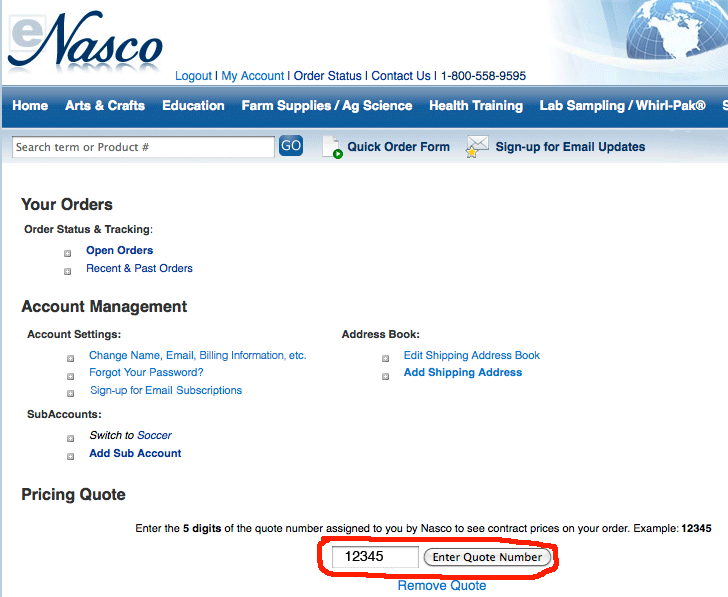Click the Your Orders heading
The height and width of the screenshot is (597, 728).
pyautogui.click(x=67, y=205)
